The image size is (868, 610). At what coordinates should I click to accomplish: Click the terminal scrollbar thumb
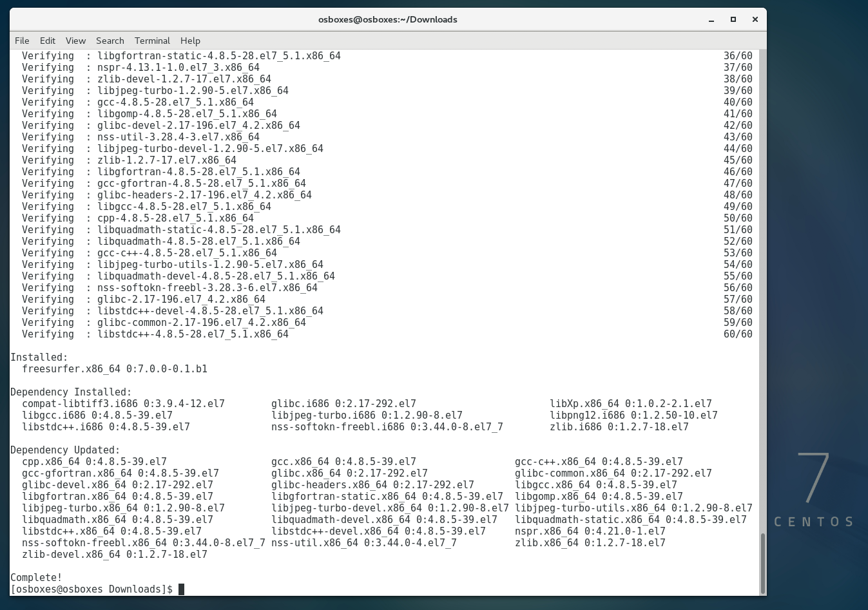click(763, 562)
